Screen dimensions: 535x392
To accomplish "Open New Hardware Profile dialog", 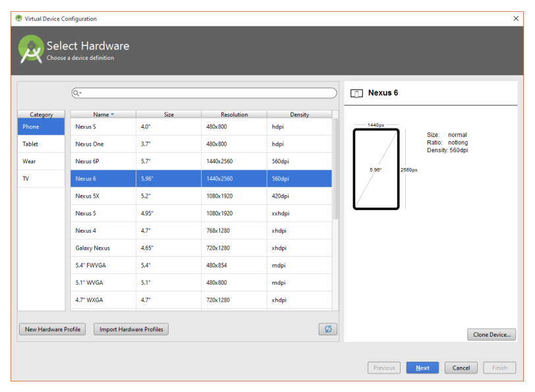I will [53, 329].
